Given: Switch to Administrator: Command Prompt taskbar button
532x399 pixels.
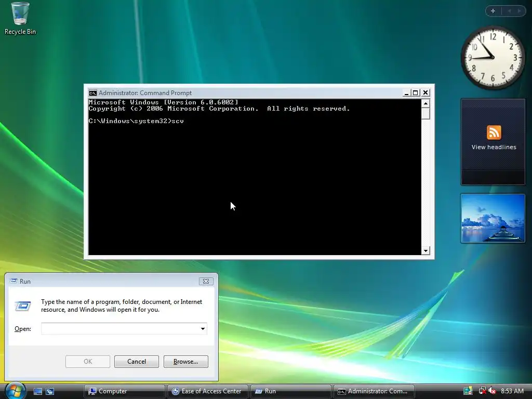Looking at the screenshot, I should [x=374, y=391].
